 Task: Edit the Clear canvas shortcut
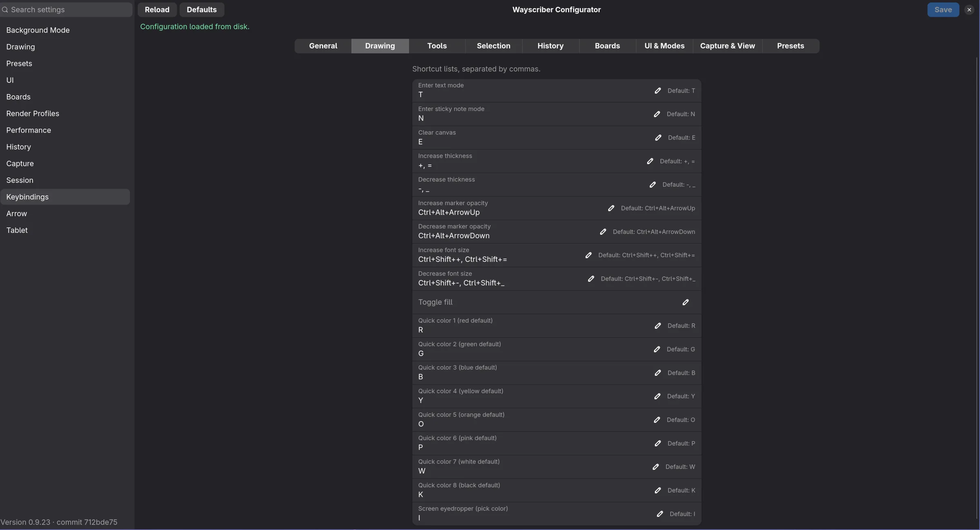[x=658, y=138]
